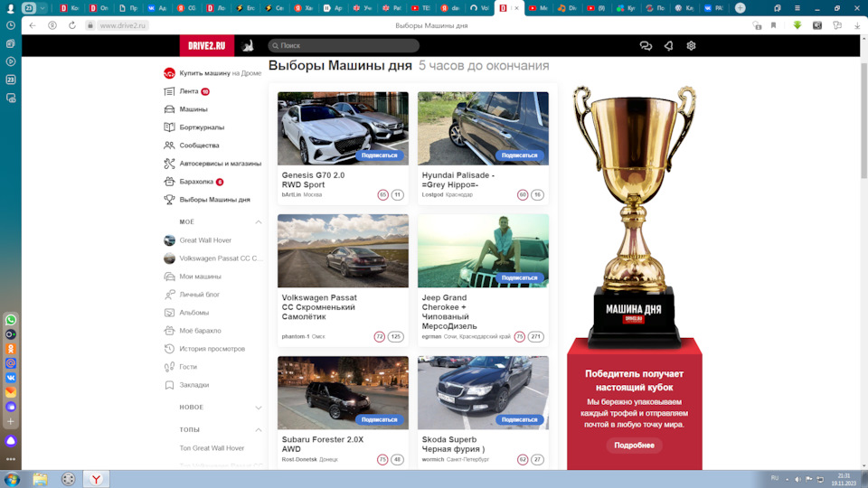Click the Автосервисы tools icon
The width and height of the screenshot is (868, 488).
(x=169, y=164)
